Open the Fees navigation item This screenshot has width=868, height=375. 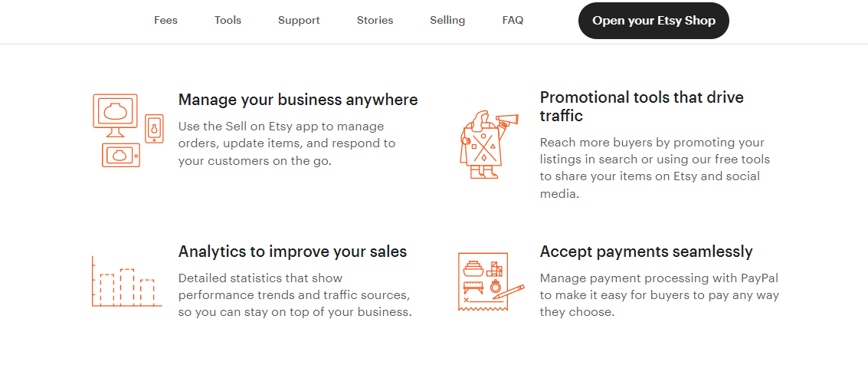point(165,21)
